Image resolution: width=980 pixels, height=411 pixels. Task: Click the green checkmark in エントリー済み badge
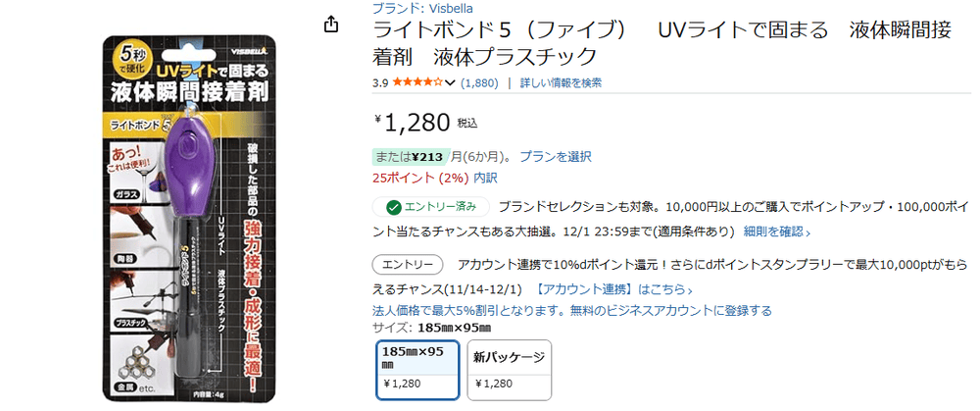coord(393,207)
